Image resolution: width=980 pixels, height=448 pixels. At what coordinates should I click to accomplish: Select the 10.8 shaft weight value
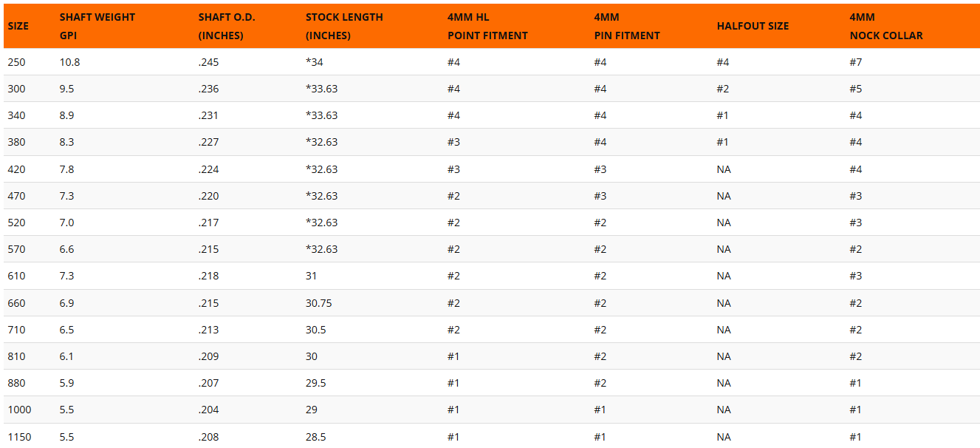70,62
